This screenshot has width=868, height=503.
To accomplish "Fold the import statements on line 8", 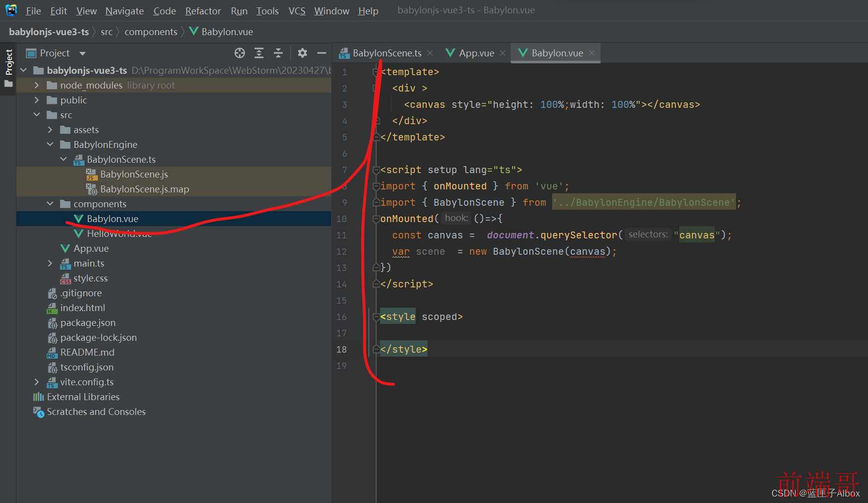I will [376, 186].
